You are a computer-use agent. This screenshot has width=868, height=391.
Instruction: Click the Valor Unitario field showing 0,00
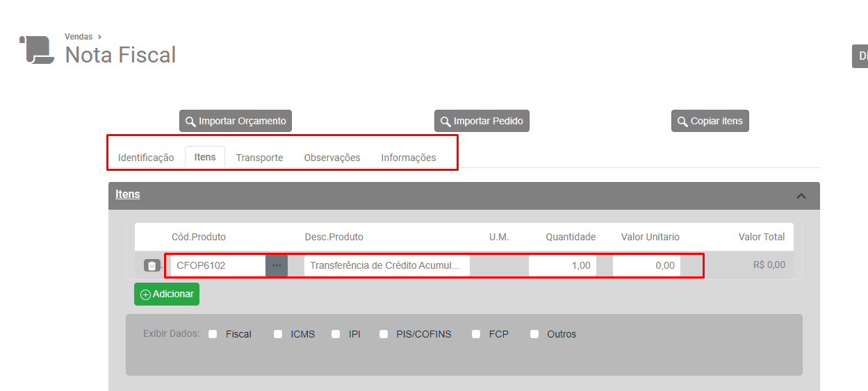point(646,265)
